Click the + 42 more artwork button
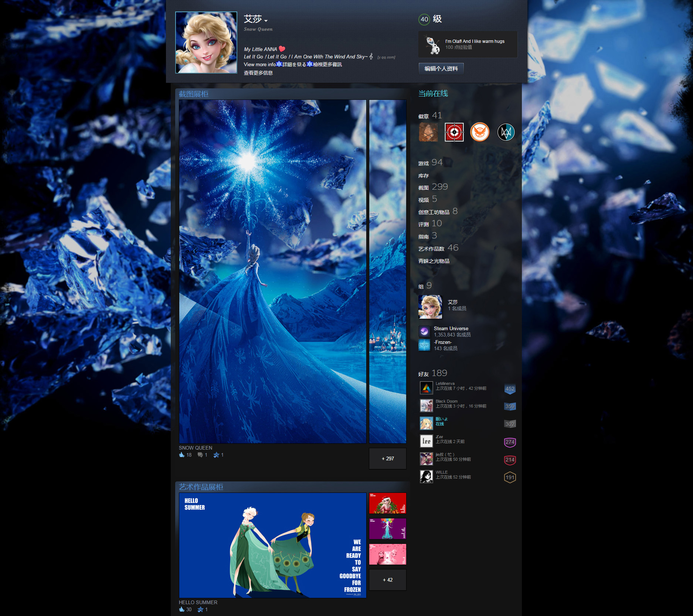The height and width of the screenshot is (616, 693). (388, 580)
